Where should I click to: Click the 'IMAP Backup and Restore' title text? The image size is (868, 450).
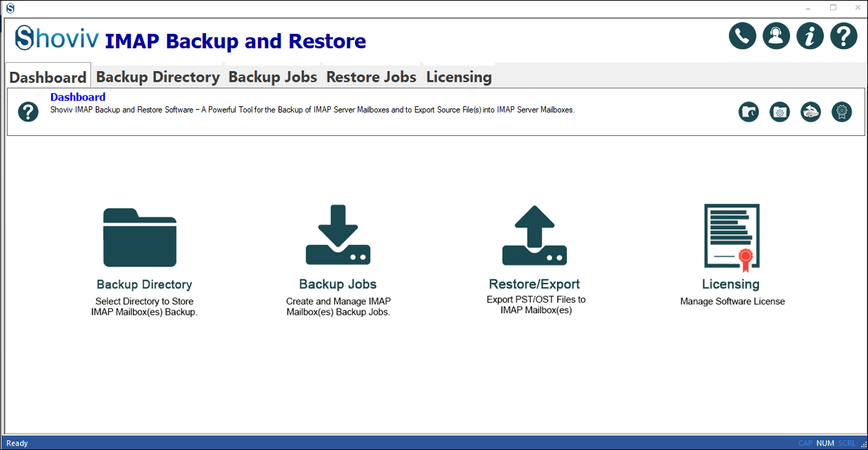[235, 41]
